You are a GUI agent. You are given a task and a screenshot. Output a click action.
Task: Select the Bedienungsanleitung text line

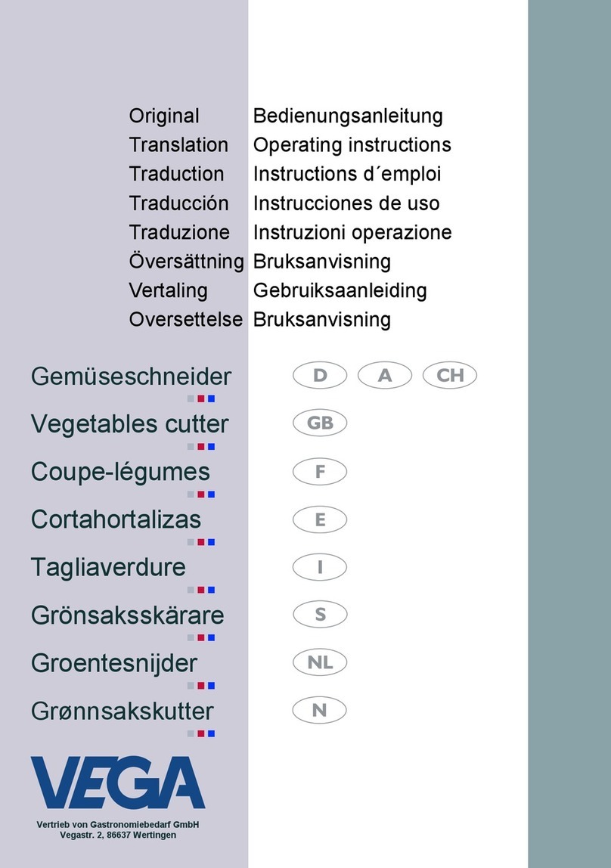point(348,116)
